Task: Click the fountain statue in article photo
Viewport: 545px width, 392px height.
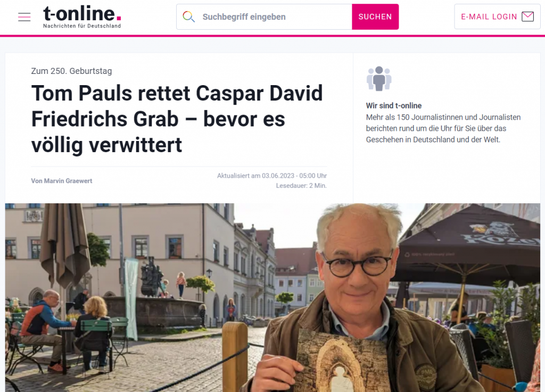Action: pyautogui.click(x=152, y=277)
